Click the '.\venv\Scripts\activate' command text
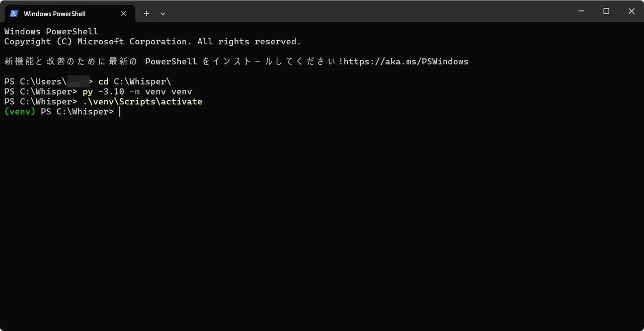This screenshot has height=331, width=644. pos(142,102)
